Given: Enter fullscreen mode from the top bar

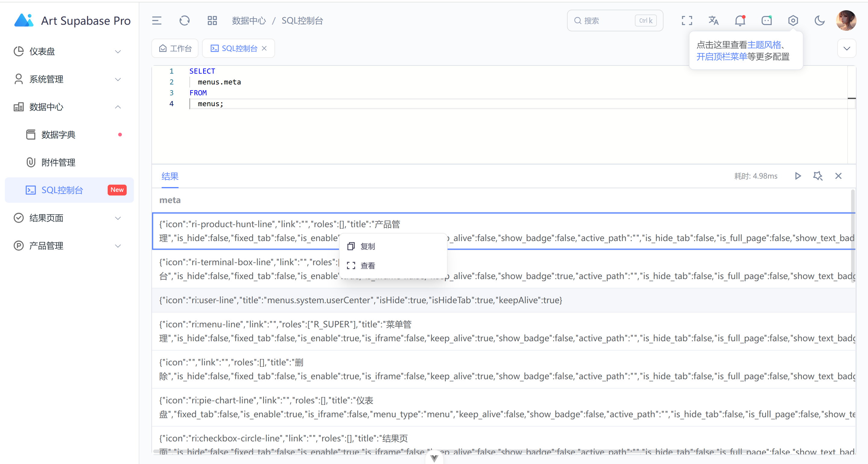Looking at the screenshot, I should coord(687,21).
